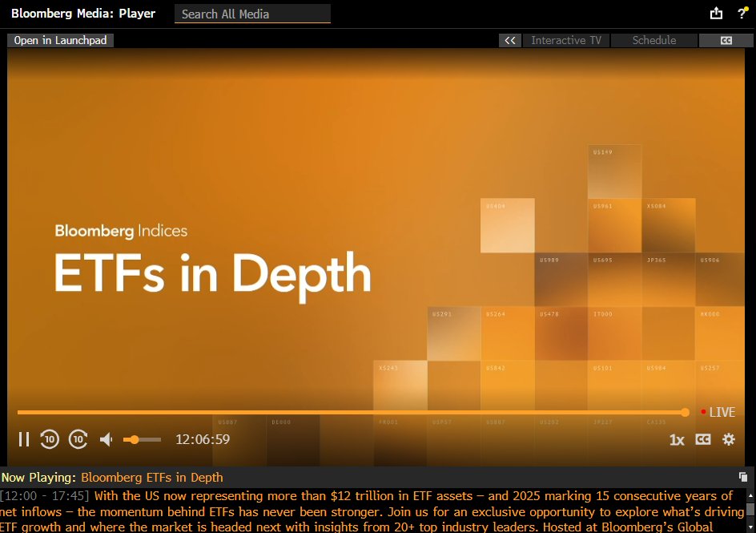Toggle the CC button in top bar
Image resolution: width=756 pixels, height=533 pixels.
(726, 40)
